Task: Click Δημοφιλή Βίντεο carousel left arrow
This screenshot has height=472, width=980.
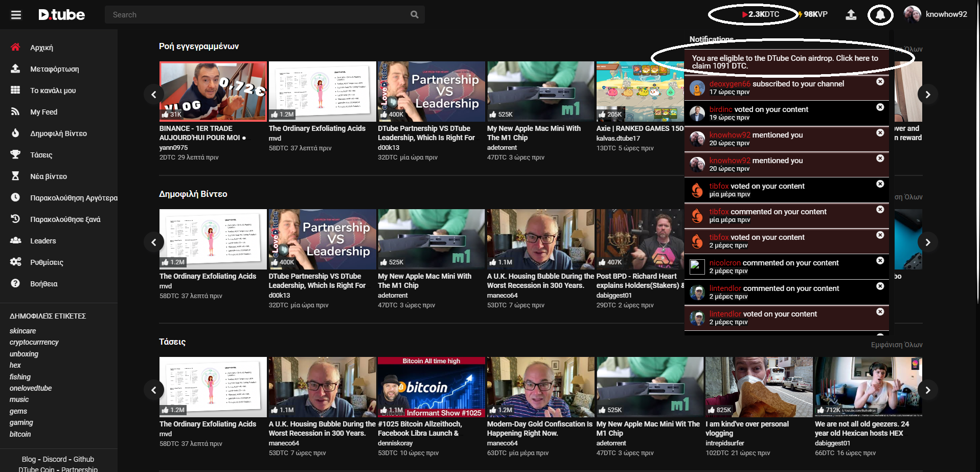Action: [x=154, y=242]
